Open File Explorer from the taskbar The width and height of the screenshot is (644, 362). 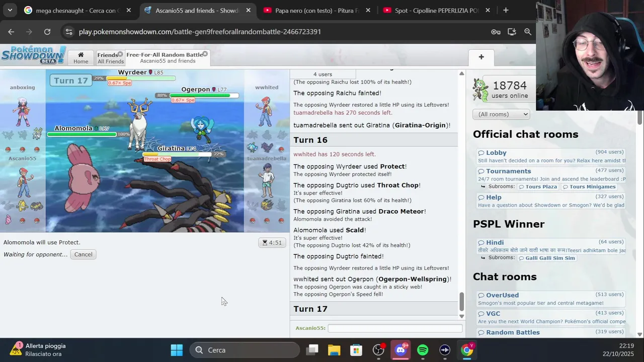tap(334, 350)
